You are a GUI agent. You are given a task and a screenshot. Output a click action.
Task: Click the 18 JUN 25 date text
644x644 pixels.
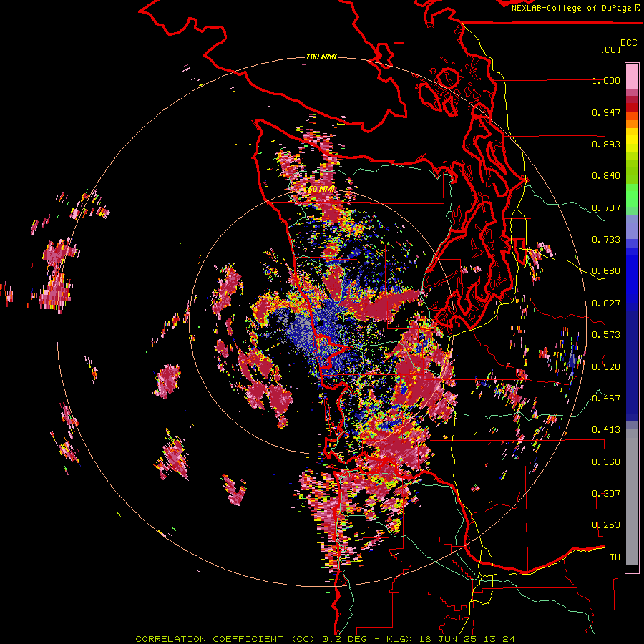pos(449,639)
